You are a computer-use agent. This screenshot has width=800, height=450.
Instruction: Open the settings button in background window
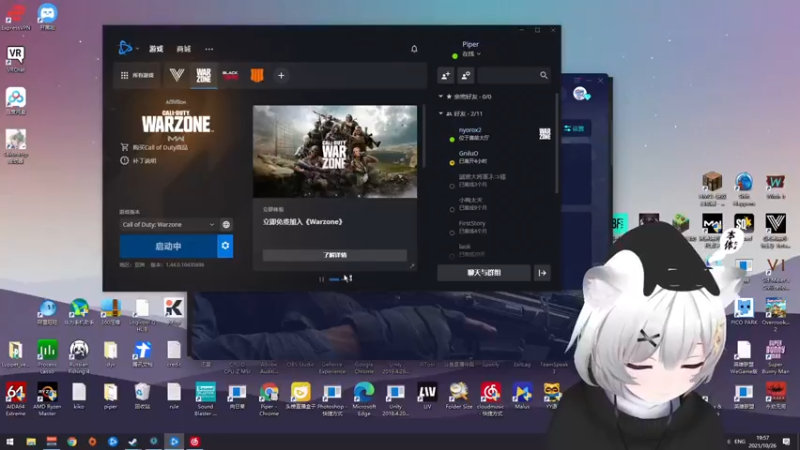(x=575, y=129)
